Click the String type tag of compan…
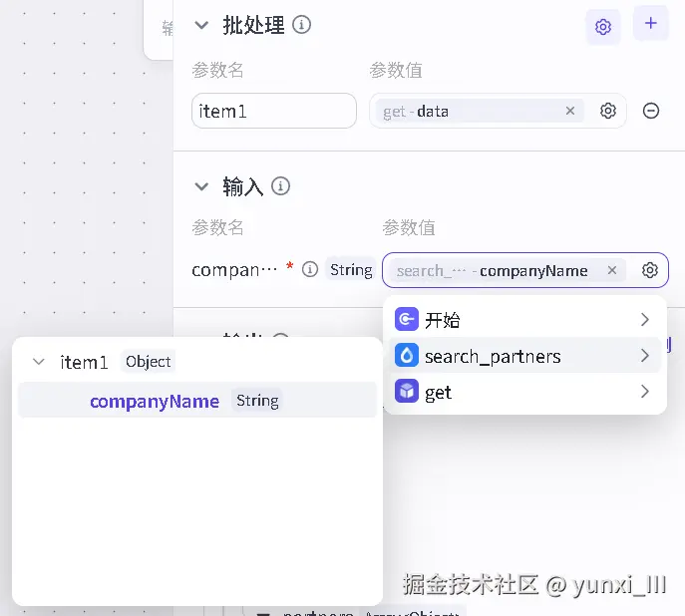The image size is (685, 616). [351, 269]
